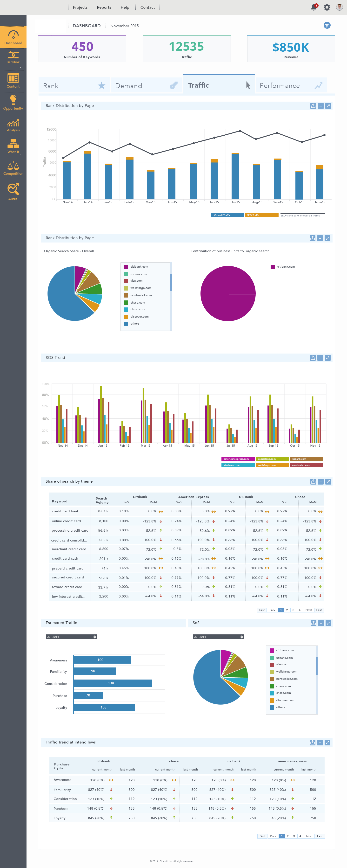This screenshot has height=868, width=347.
Task: Export the Organic Search Share pie panel
Action: pos(312,238)
